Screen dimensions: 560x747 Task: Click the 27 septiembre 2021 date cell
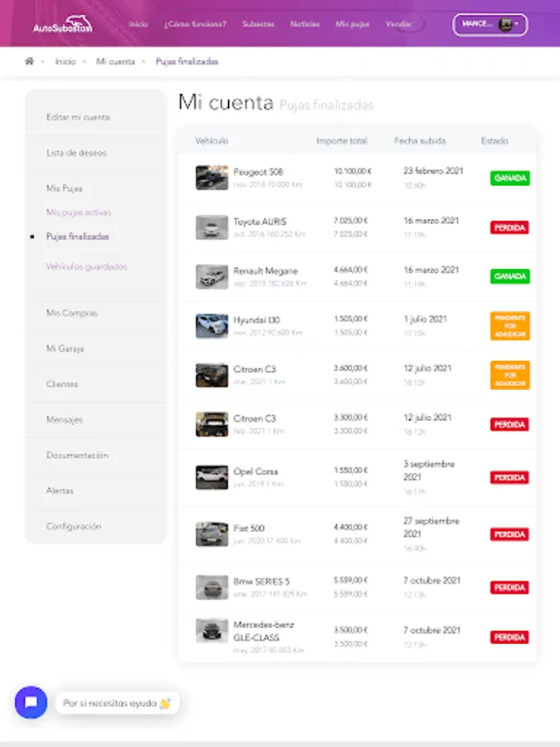[x=431, y=527]
